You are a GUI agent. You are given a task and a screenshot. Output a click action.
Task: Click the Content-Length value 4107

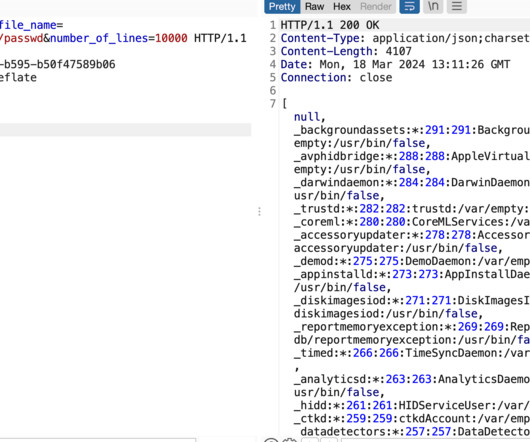click(399, 51)
